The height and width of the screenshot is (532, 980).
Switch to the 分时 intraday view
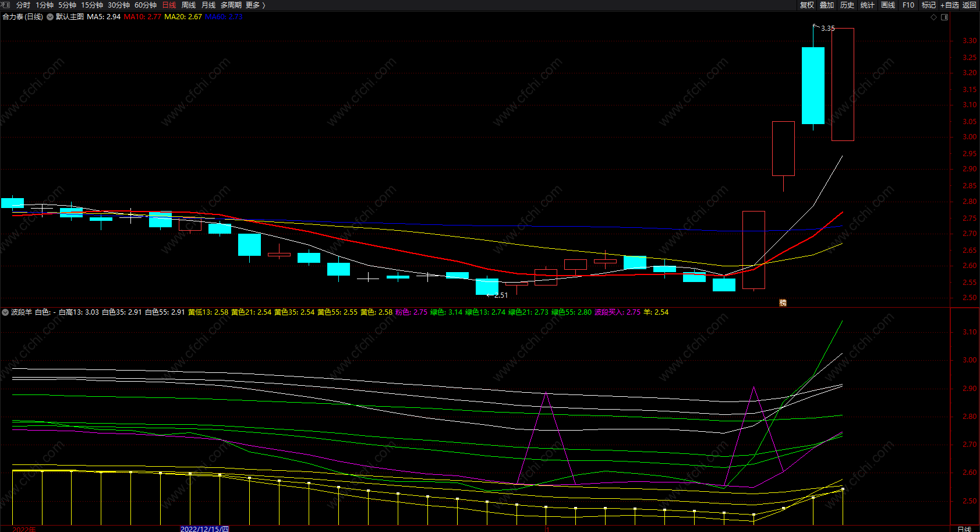[x=23, y=5]
